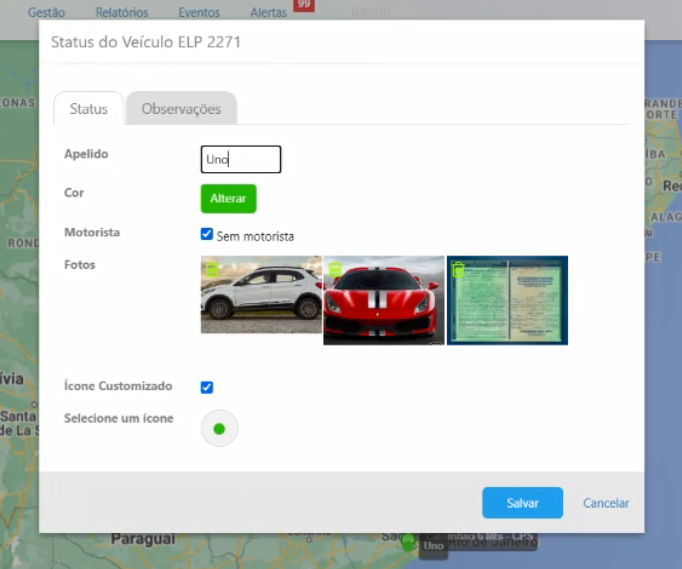Viewport: 682px width, 569px height.
Task: Open the Eventos menu
Action: (x=199, y=13)
